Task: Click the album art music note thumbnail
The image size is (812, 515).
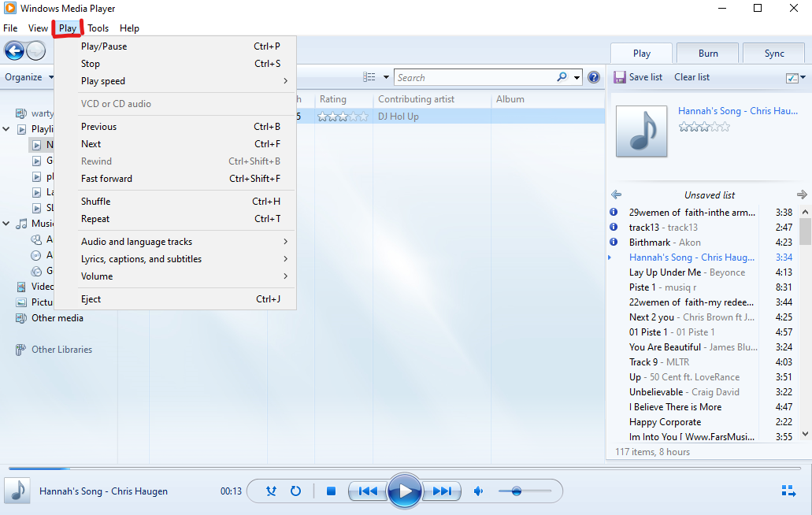Action: point(641,131)
